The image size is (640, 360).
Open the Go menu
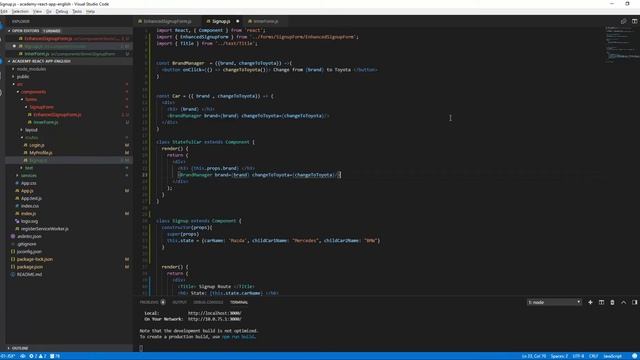49,11
